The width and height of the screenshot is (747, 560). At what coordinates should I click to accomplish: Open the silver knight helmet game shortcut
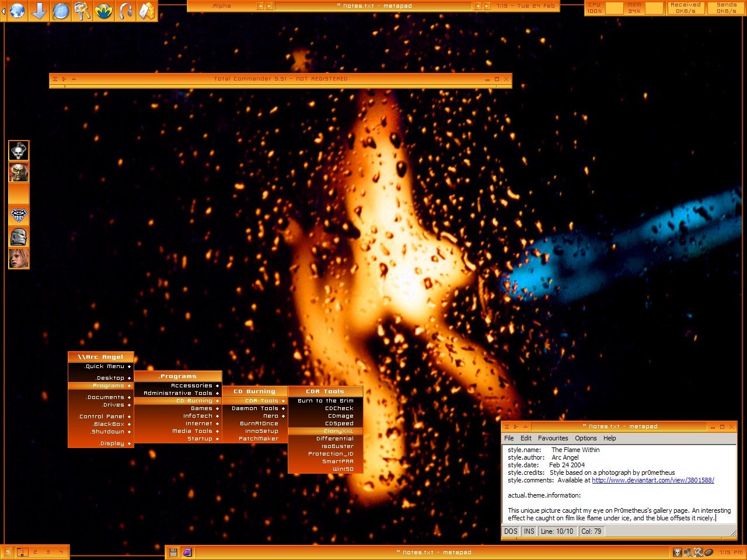click(x=19, y=237)
